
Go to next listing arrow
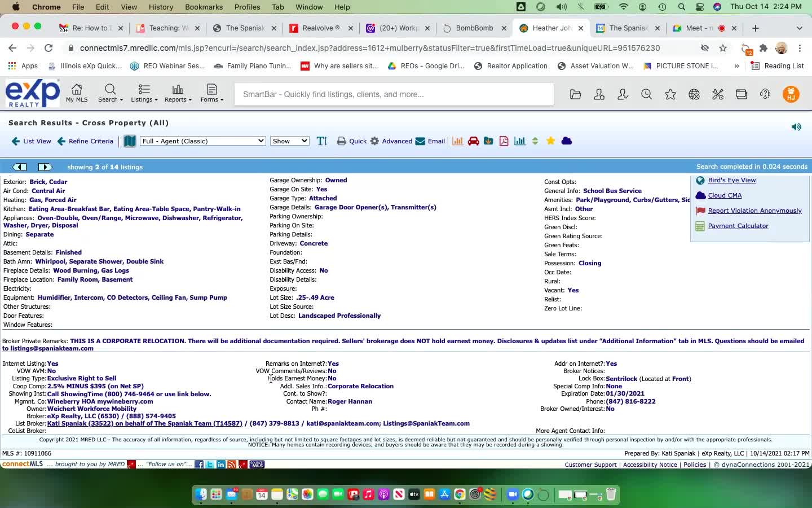45,167
